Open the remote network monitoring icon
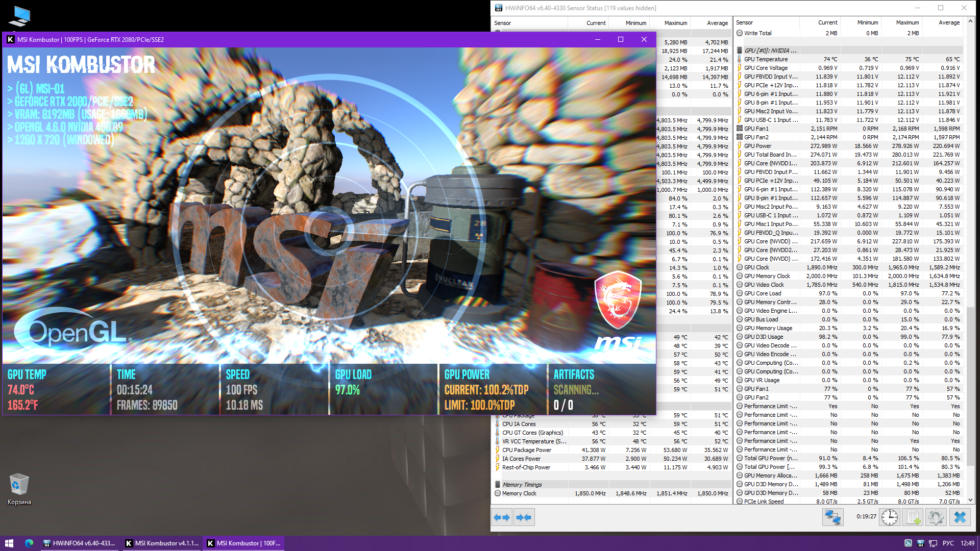 coord(832,517)
